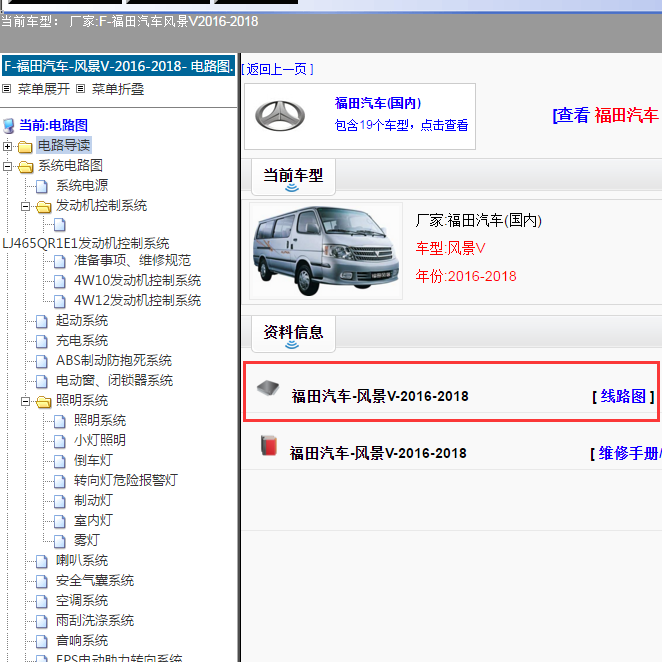Click the 充电系统 page icon
The height and width of the screenshot is (662, 662).
[x=41, y=341]
